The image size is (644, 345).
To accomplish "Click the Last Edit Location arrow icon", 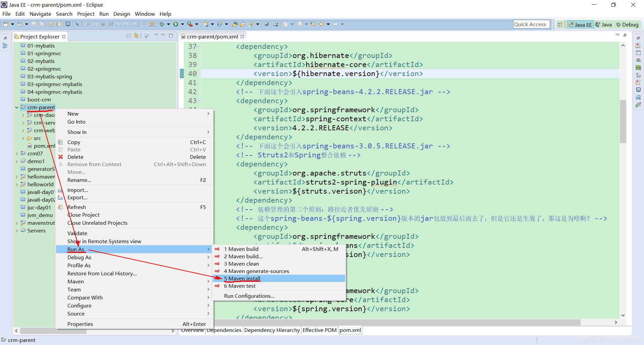I will click(313, 24).
